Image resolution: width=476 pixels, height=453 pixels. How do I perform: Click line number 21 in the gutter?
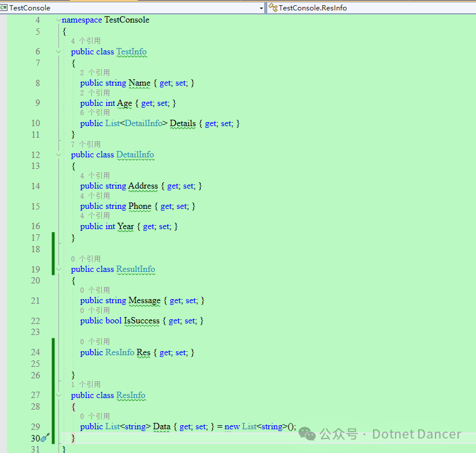tap(35, 301)
